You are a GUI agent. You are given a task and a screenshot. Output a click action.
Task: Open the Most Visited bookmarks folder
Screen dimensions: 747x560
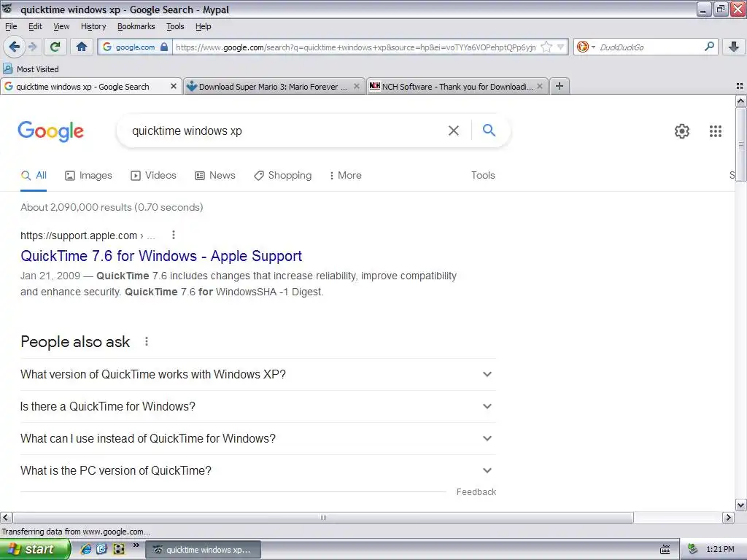(x=31, y=69)
